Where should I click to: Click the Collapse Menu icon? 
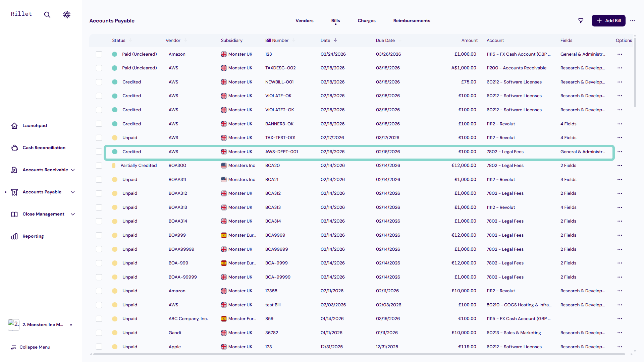14,347
